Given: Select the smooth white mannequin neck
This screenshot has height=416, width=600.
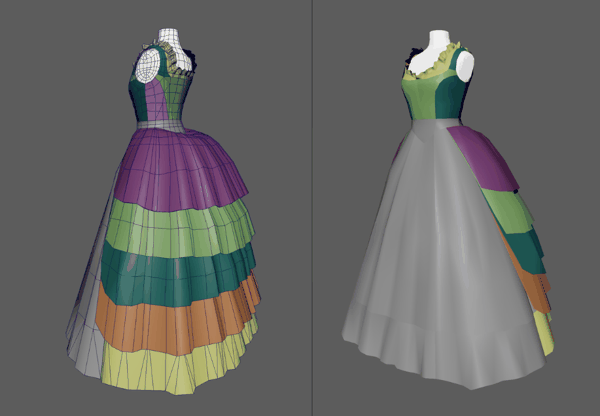Looking at the screenshot, I should pyautogui.click(x=439, y=41).
